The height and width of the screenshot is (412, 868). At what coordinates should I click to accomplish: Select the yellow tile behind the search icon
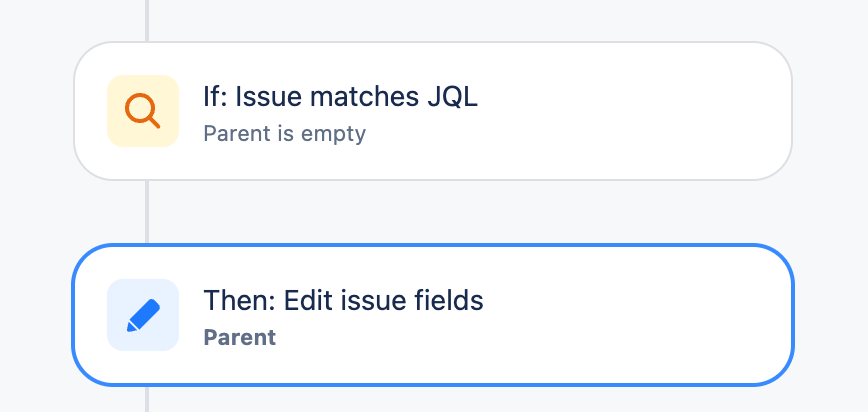click(143, 111)
